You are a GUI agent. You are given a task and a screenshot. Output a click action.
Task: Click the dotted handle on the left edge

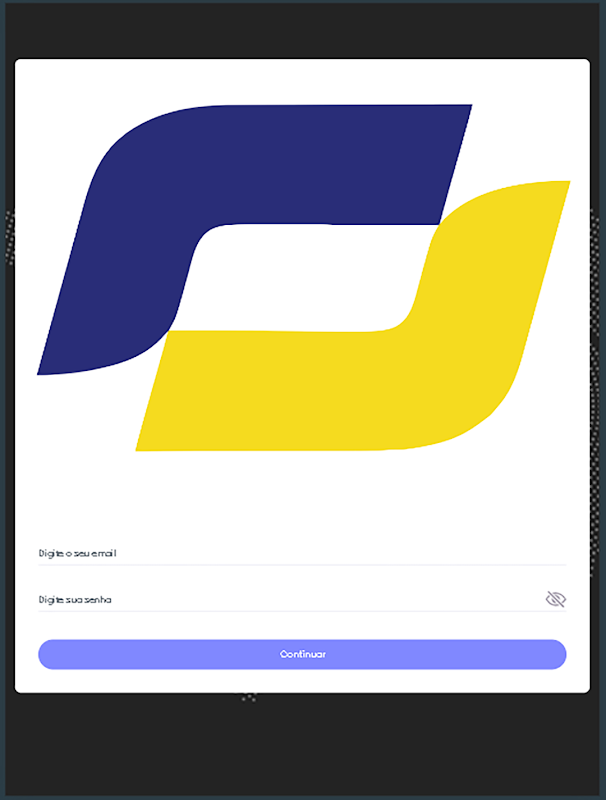tap(10, 237)
